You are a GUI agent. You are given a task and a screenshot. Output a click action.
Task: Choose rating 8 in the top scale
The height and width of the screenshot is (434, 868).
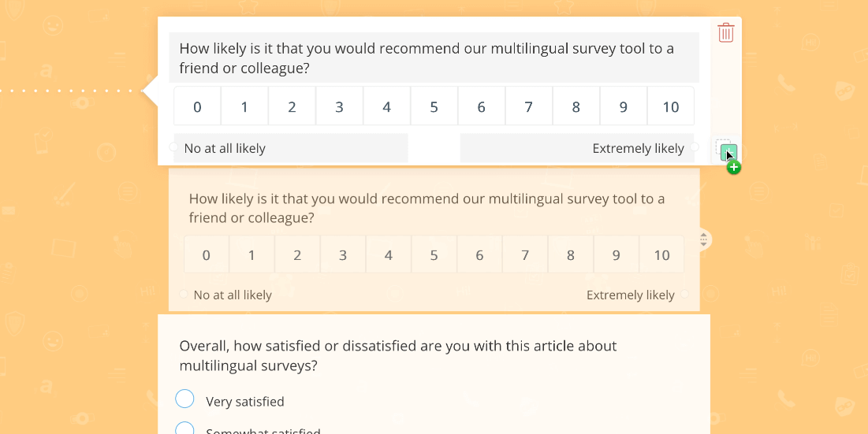576,106
